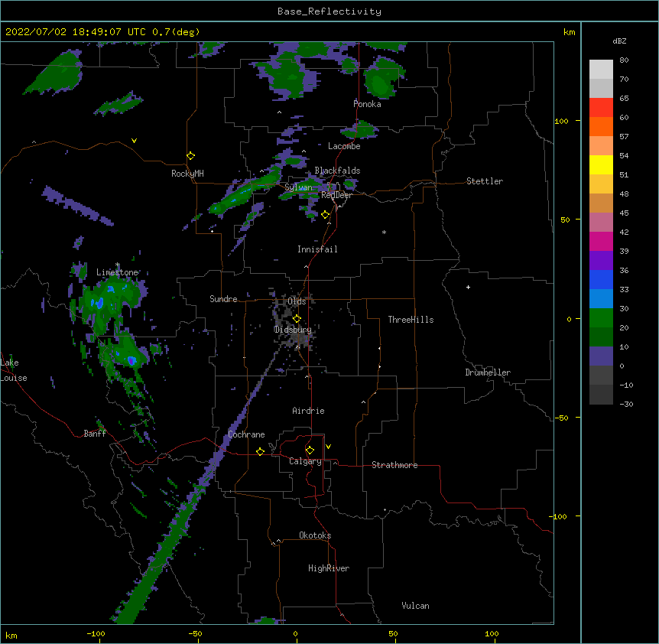Click the yellow diamond marker south of RedDeer
Image resolution: width=659 pixels, height=644 pixels.
coord(326,215)
